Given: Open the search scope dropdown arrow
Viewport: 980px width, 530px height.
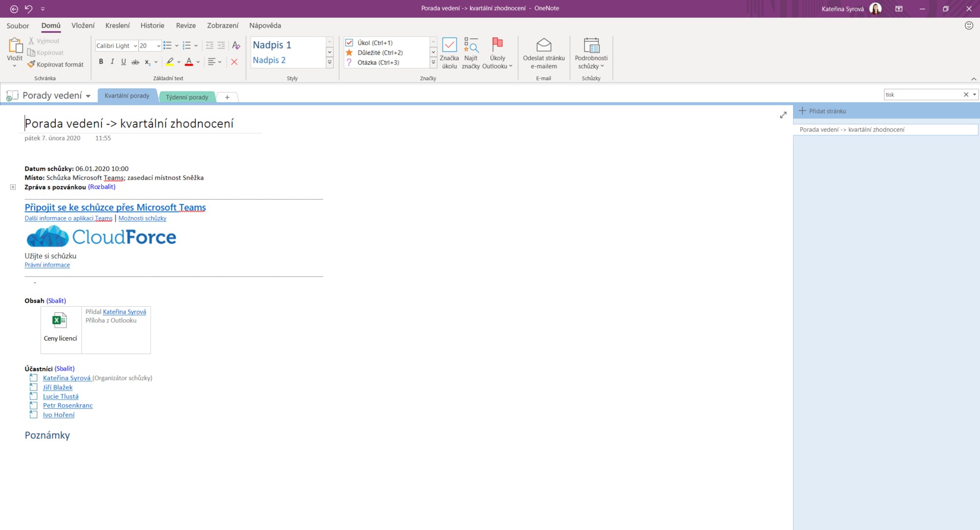Looking at the screenshot, I should [x=974, y=95].
